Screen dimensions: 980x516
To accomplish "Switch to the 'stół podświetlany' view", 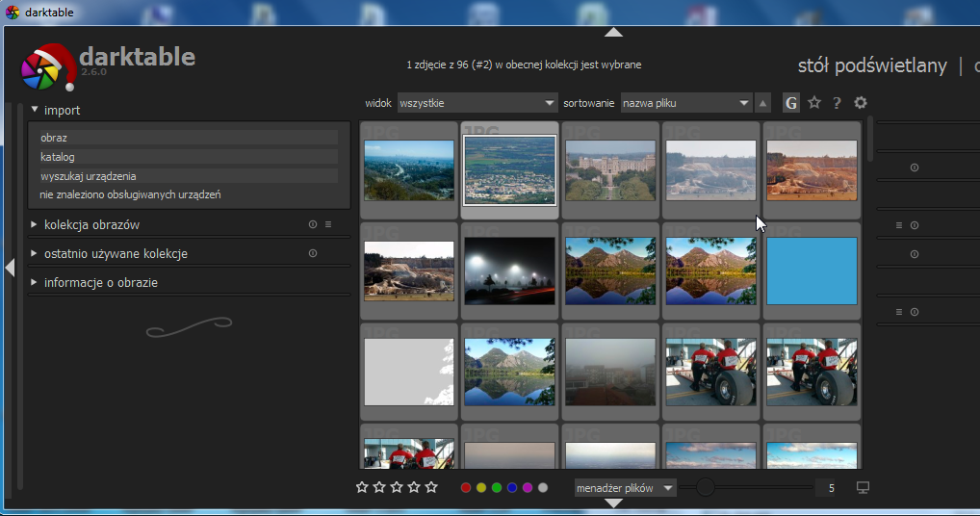I will [872, 65].
